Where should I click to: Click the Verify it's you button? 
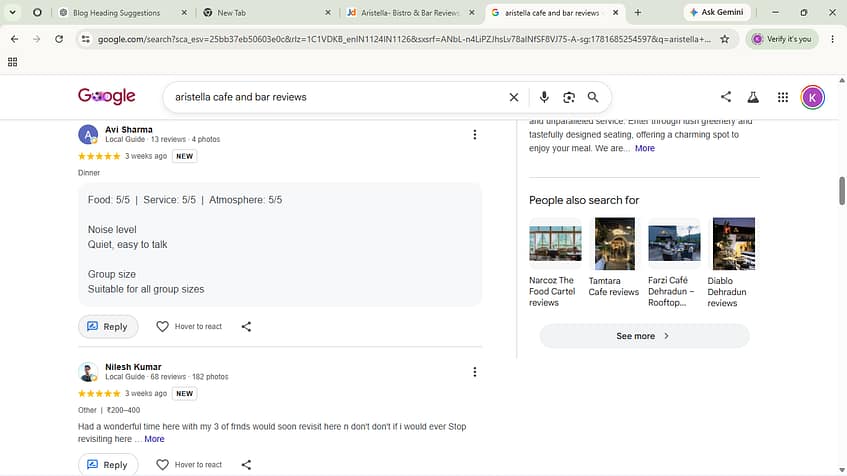[x=782, y=39]
